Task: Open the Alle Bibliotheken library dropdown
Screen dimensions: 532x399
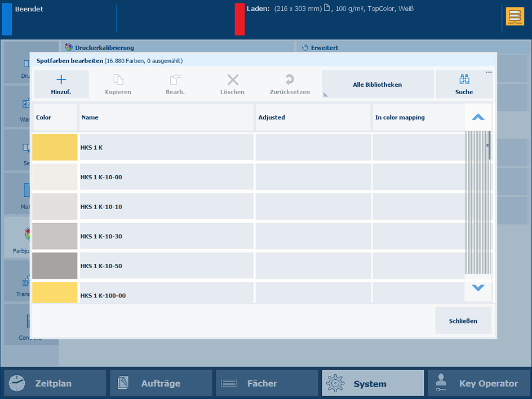Action: point(378,85)
